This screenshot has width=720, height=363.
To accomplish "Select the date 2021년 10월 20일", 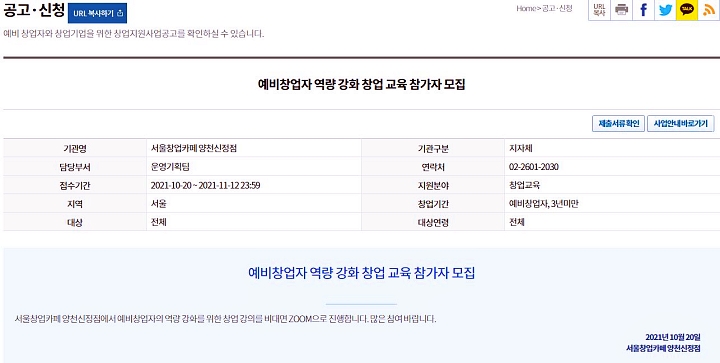I will click(673, 337).
